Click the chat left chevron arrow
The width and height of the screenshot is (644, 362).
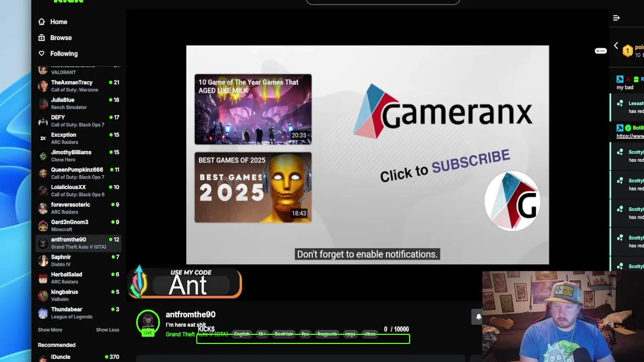click(x=616, y=46)
